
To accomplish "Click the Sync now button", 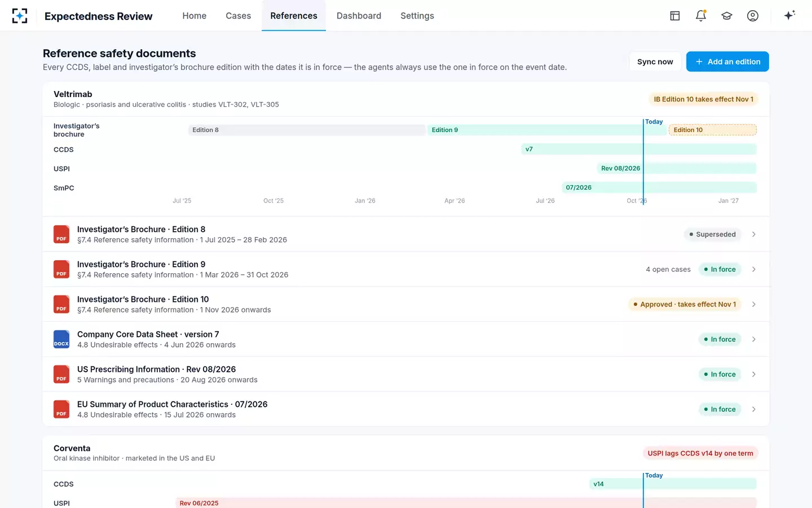I will (x=655, y=62).
